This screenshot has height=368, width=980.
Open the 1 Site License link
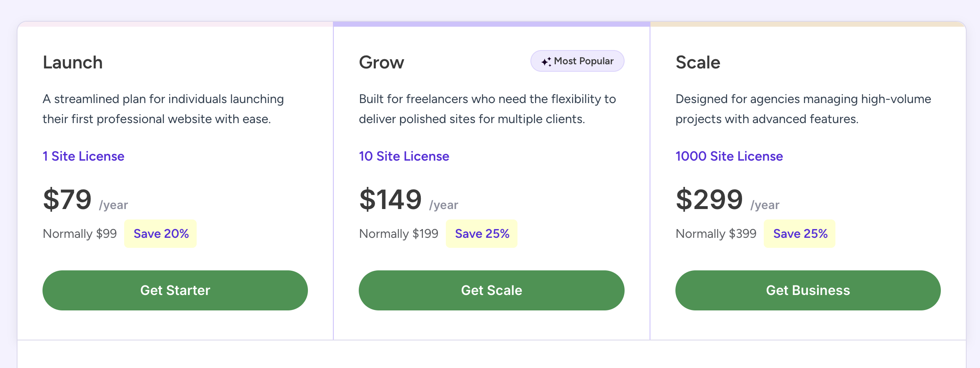[x=83, y=156]
